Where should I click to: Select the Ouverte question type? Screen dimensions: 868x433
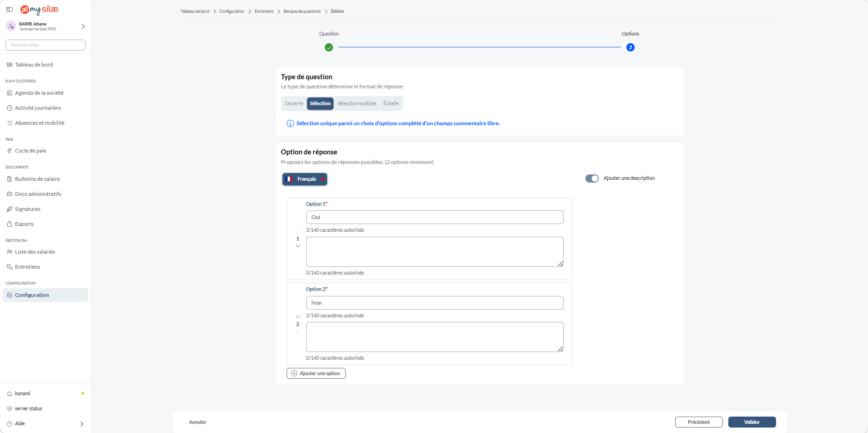point(294,103)
